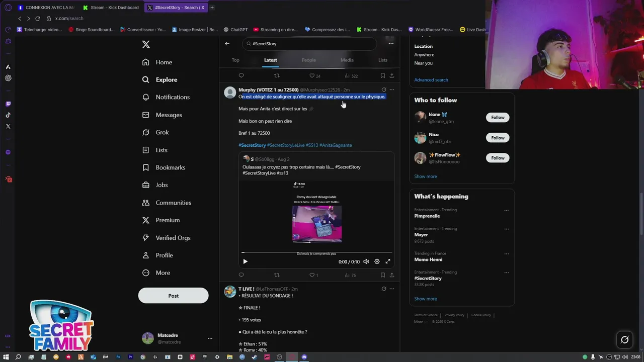Repost the Murphy tweet

click(x=277, y=275)
